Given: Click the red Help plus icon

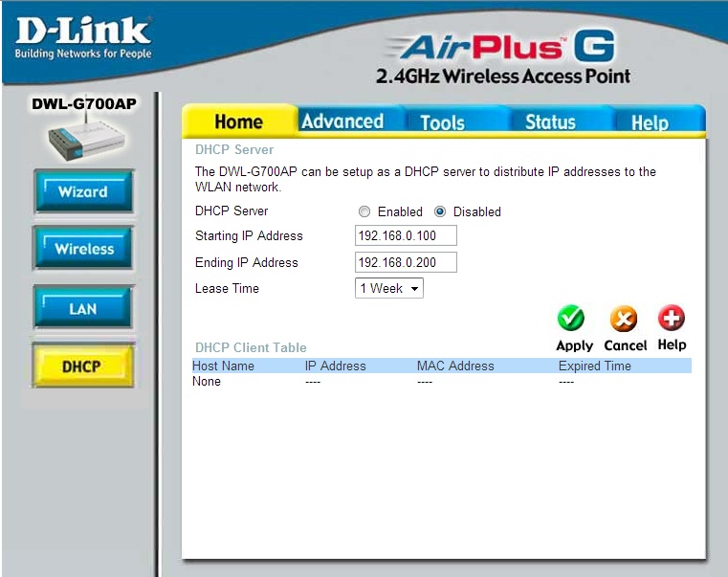Looking at the screenshot, I should pos(672,318).
